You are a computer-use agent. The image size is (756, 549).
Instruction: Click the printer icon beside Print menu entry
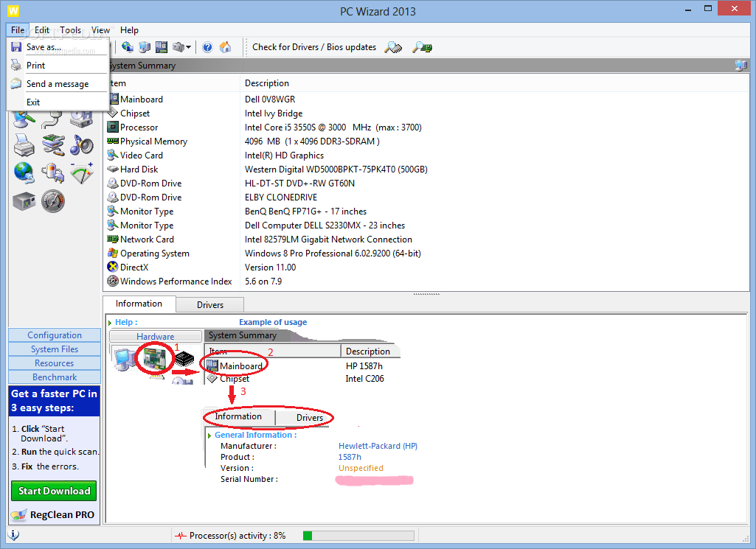coord(16,65)
